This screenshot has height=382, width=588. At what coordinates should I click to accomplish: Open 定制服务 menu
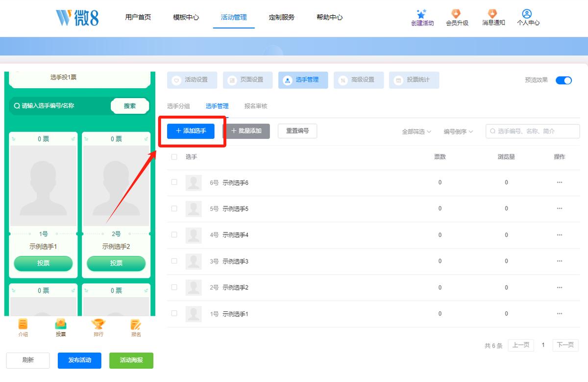coord(282,17)
